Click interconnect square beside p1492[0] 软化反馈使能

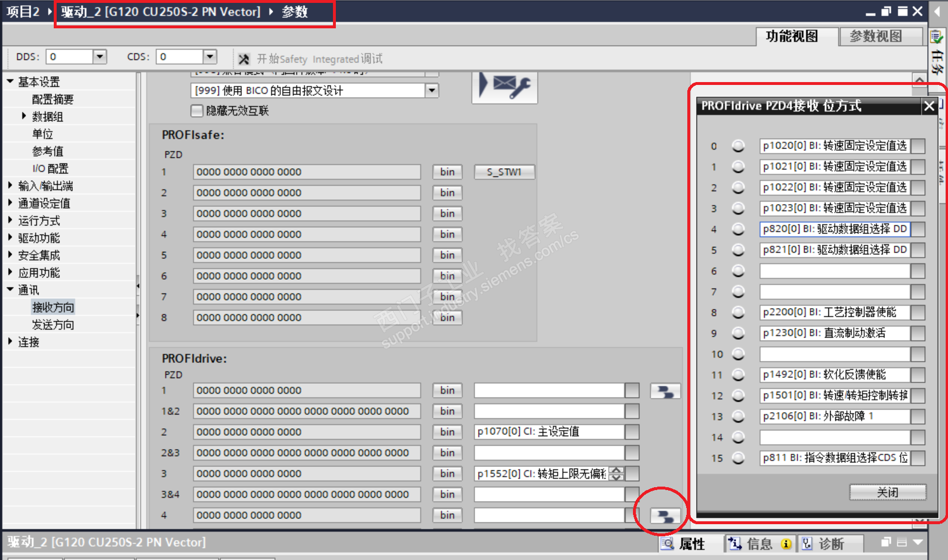tap(918, 375)
